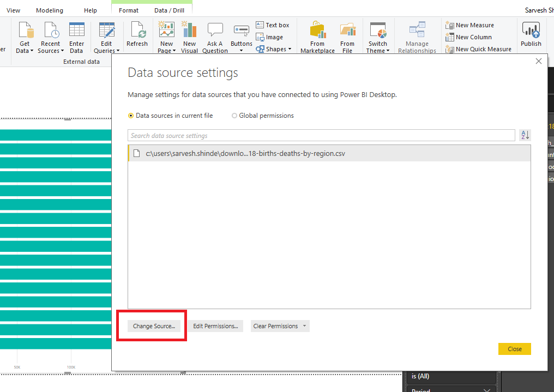The height and width of the screenshot is (392, 554).
Task: Switch to the Format tab
Action: [128, 10]
